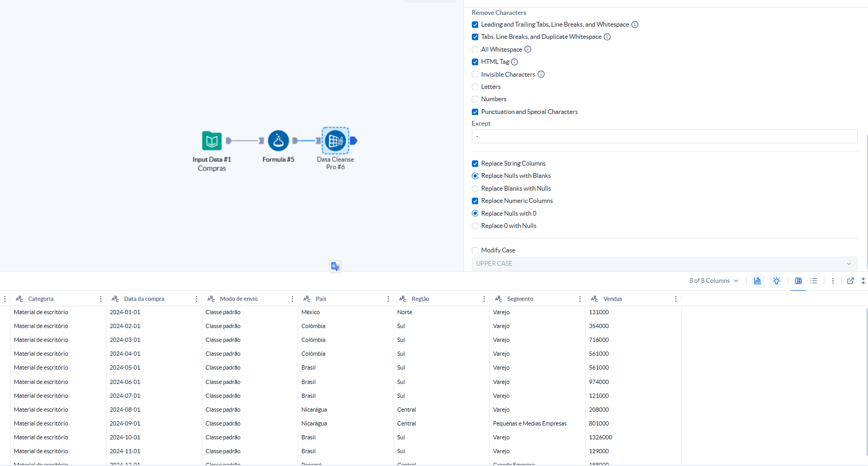Open the Categoria column options menu
868x466 pixels.
(101, 299)
